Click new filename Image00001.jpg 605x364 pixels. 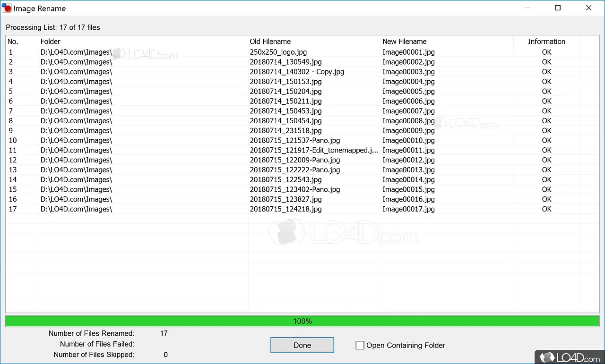[x=408, y=52]
